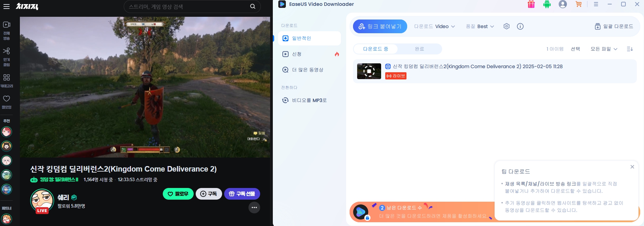Click the 팔로워 5.8만명 follower count
Viewport: 644px width, 226px height.
click(x=71, y=206)
